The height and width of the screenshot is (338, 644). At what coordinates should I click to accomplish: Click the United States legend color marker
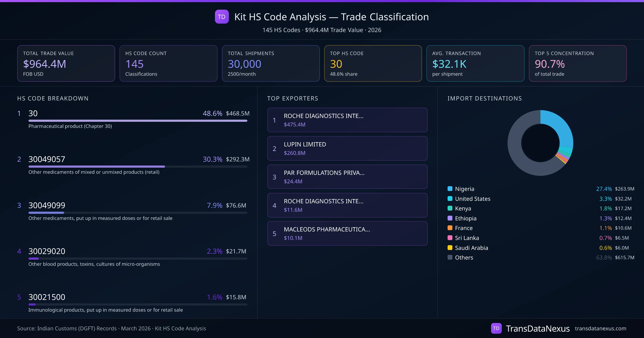pos(450,199)
